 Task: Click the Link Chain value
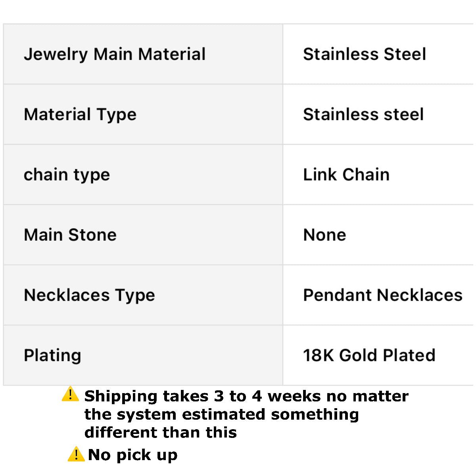(346, 175)
